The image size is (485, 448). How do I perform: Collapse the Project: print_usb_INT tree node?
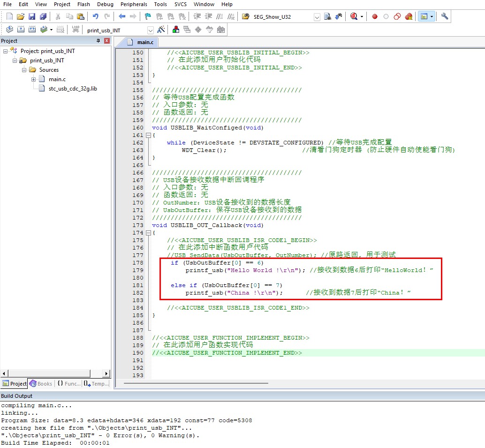pyautogui.click(x=5, y=51)
